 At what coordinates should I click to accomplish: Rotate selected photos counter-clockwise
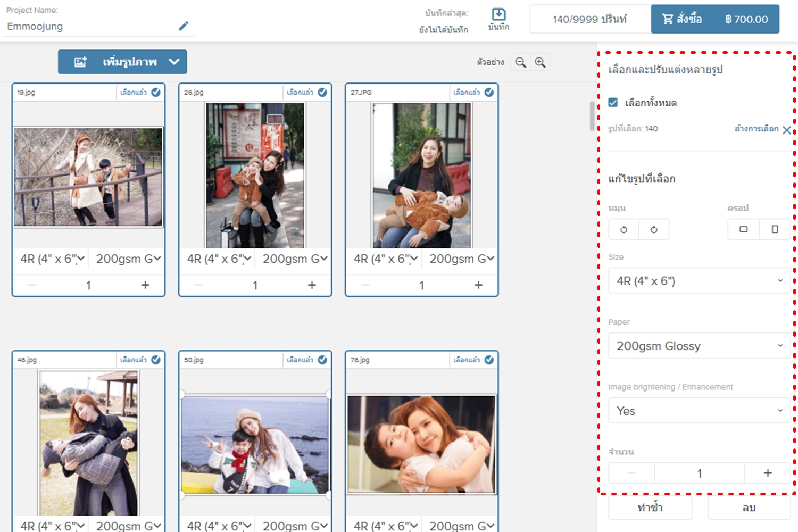(624, 229)
